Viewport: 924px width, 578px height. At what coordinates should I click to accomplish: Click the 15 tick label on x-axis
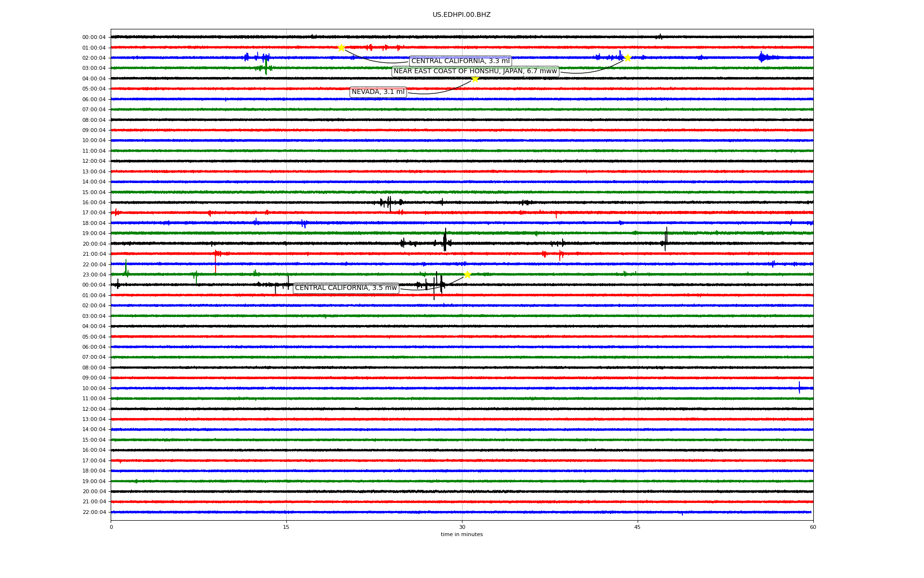[x=286, y=527]
